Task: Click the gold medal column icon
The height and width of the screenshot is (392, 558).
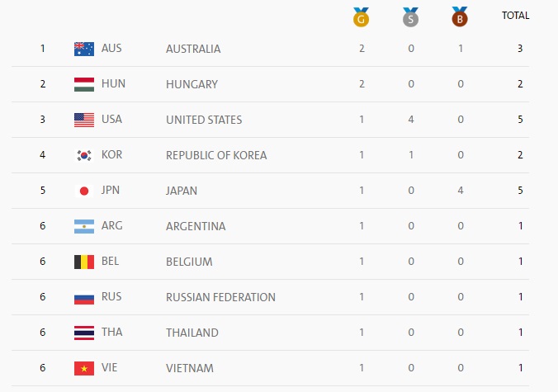Action: (361, 17)
